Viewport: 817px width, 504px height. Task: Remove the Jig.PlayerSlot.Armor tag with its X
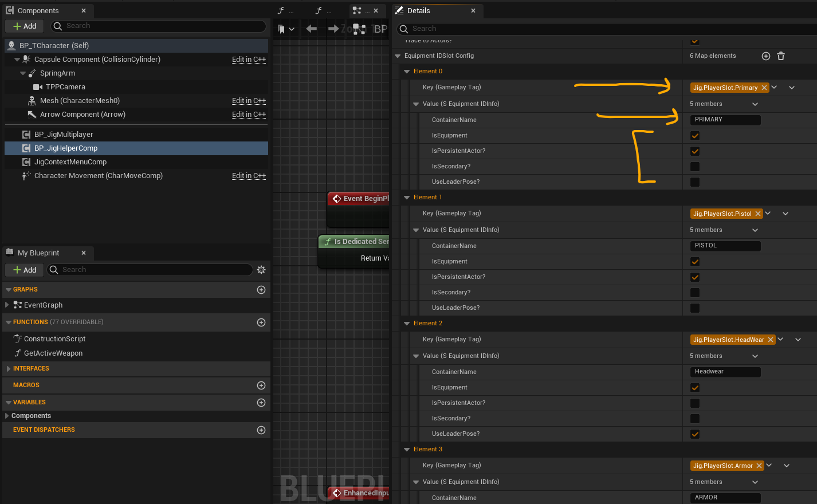click(x=759, y=466)
